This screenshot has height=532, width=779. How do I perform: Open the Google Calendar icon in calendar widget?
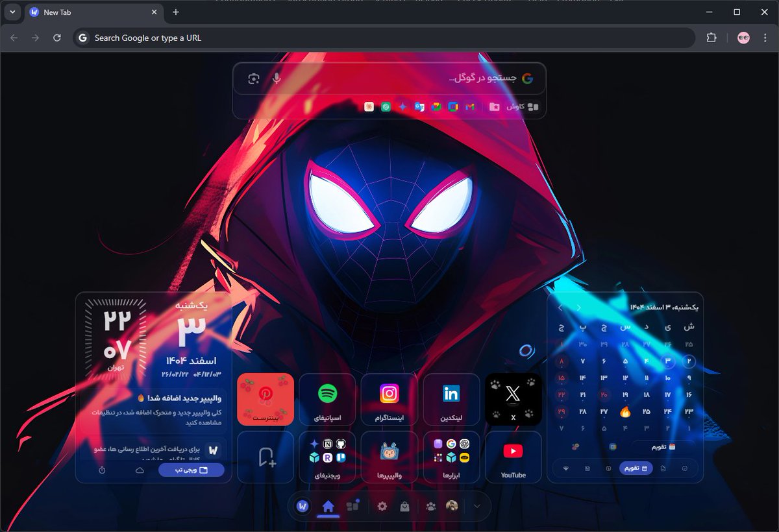click(612, 446)
